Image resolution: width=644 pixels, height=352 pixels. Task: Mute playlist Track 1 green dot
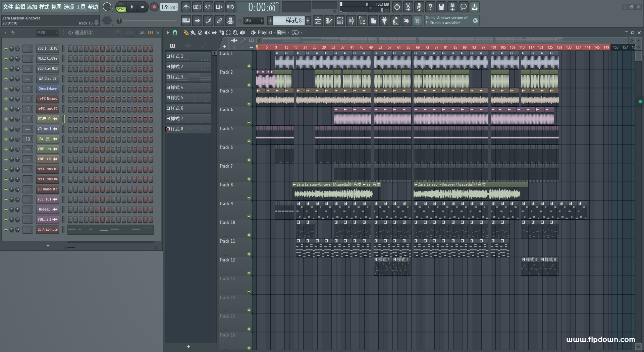tap(249, 66)
